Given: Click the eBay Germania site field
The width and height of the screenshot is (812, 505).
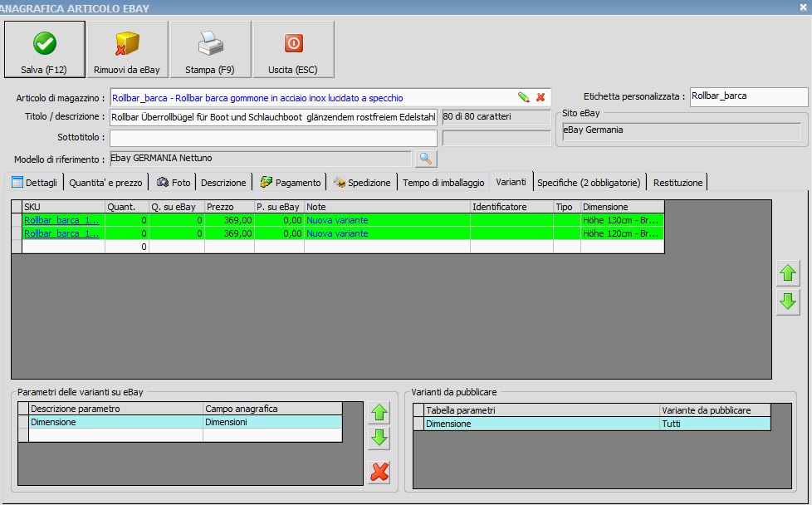Looking at the screenshot, I should tap(682, 130).
